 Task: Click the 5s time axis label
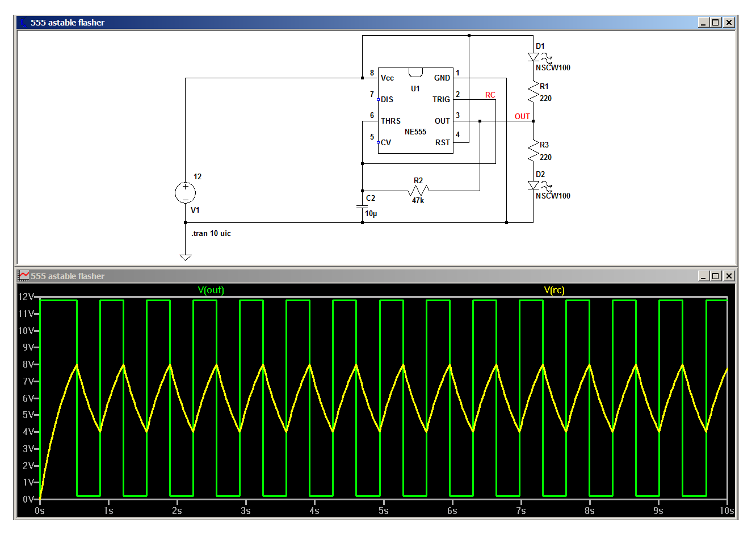pos(384,511)
